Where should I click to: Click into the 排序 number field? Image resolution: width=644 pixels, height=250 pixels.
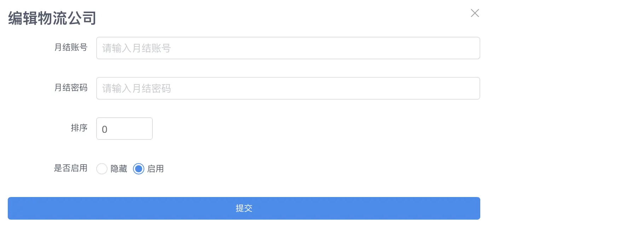pyautogui.click(x=124, y=129)
